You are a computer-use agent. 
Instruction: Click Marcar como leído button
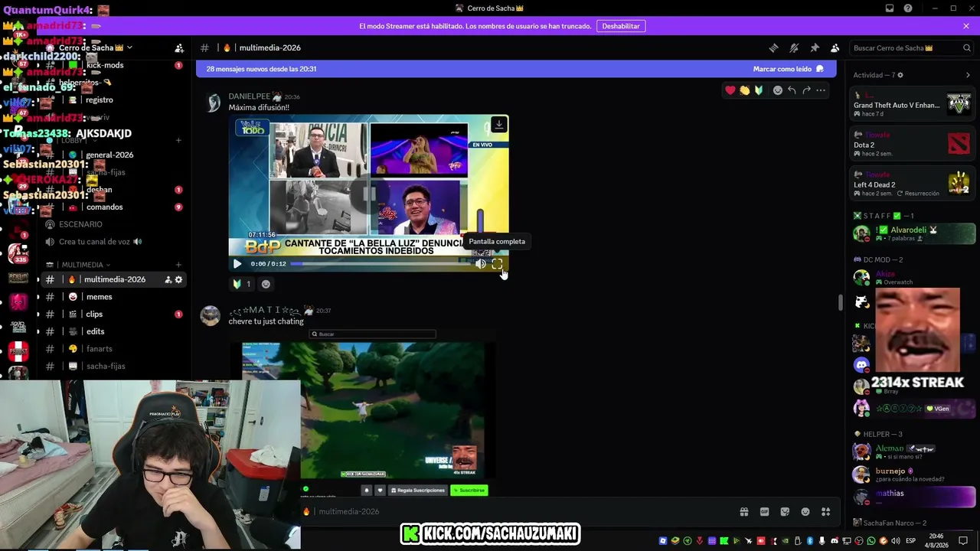[788, 69]
